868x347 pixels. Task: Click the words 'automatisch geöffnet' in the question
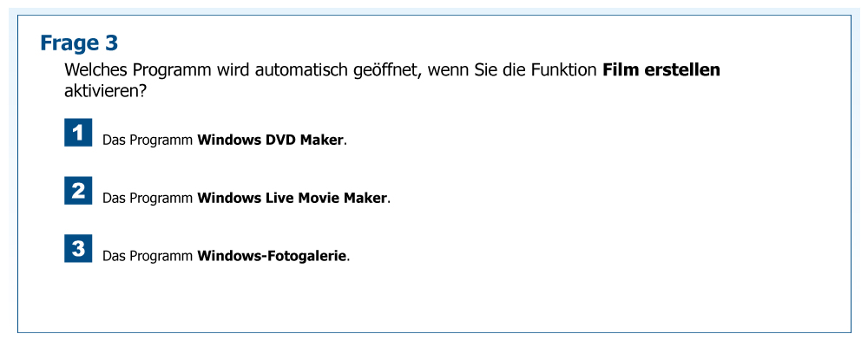point(335,70)
